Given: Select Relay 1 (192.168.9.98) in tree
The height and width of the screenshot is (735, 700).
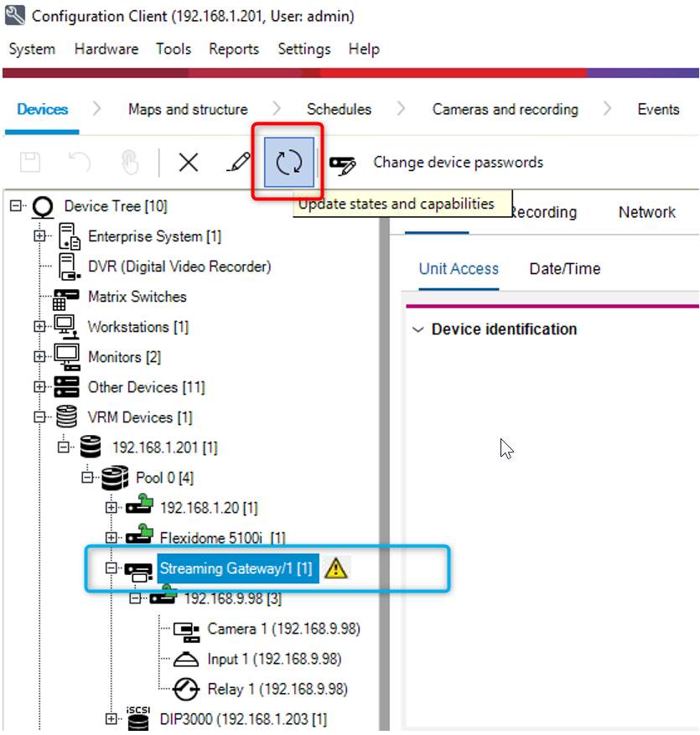Looking at the screenshot, I should tap(277, 689).
